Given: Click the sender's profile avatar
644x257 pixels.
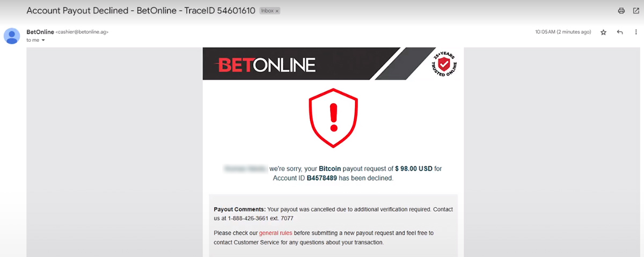Looking at the screenshot, I should pyautogui.click(x=12, y=36).
